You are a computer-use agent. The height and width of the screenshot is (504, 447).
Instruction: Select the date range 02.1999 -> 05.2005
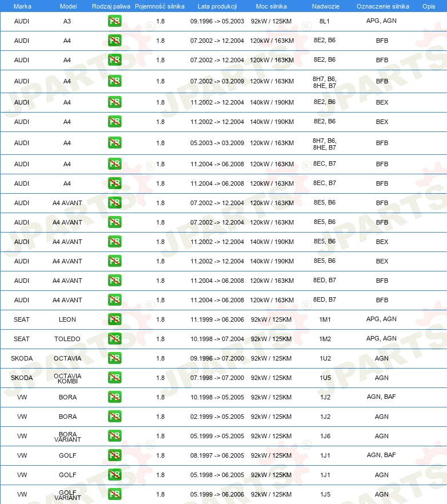pyautogui.click(x=217, y=417)
